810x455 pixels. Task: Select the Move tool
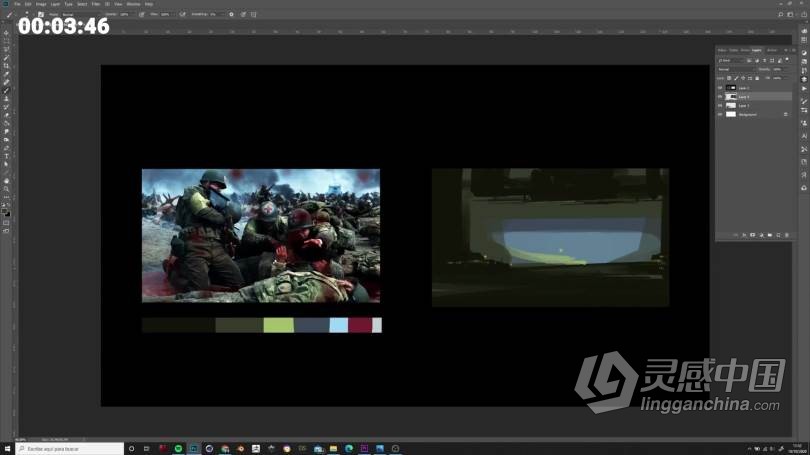click(6, 33)
